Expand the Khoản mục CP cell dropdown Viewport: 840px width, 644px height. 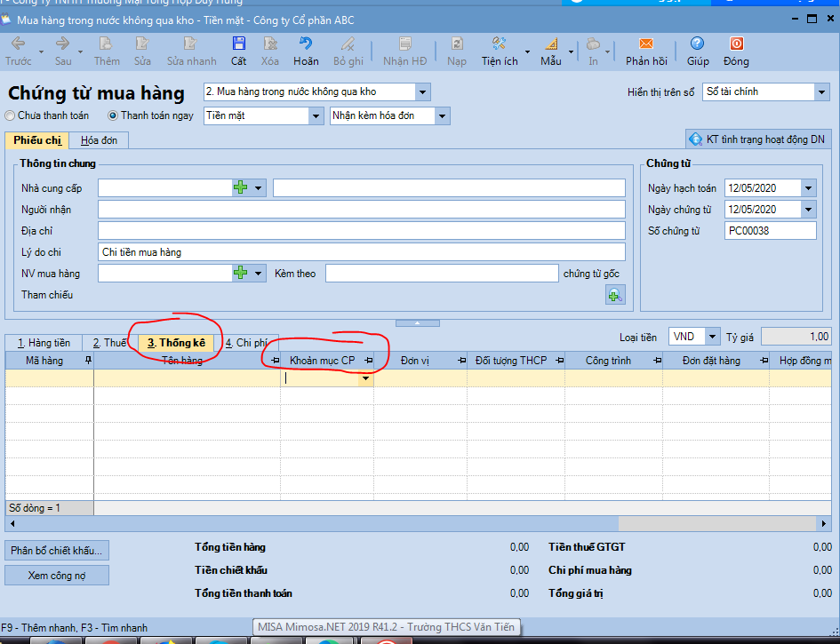(365, 378)
